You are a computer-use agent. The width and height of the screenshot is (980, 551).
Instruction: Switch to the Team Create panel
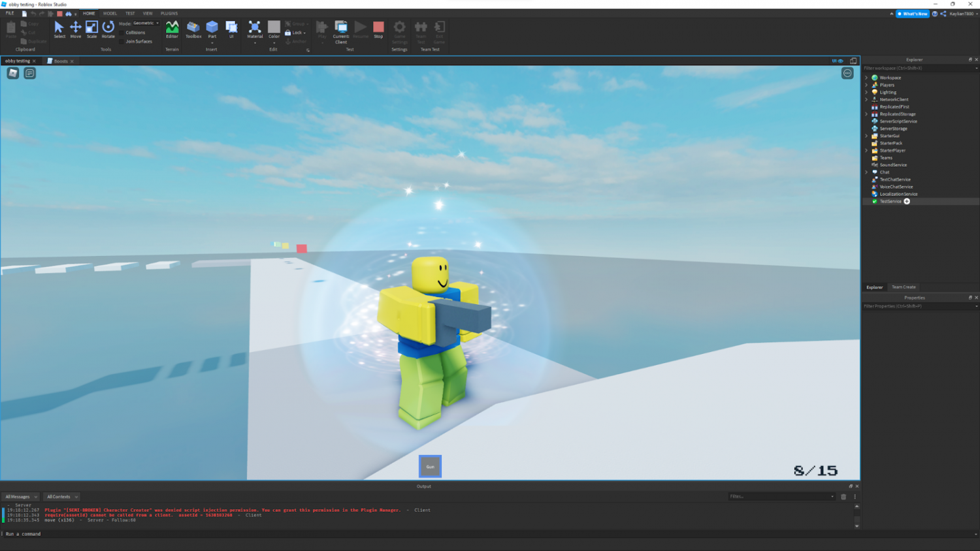pos(903,287)
